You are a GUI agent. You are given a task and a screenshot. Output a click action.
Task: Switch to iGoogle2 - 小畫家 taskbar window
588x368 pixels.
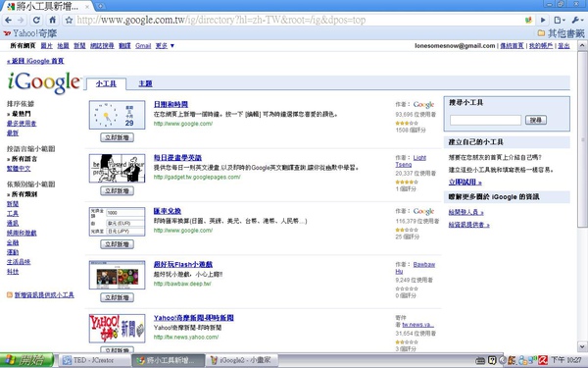pos(241,360)
